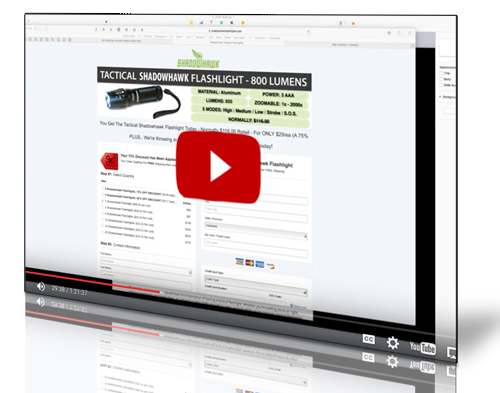This screenshot has width=500, height=393.
Task: Toggle closed captions with the CC icon
Action: (368, 339)
